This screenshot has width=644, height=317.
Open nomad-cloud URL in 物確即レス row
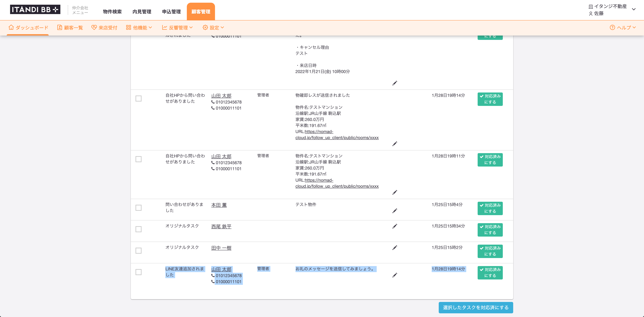(x=337, y=135)
